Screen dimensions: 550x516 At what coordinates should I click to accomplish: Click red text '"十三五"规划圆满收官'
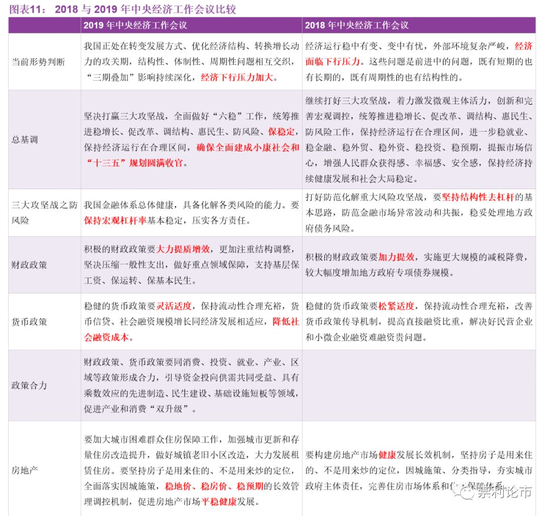(135, 163)
